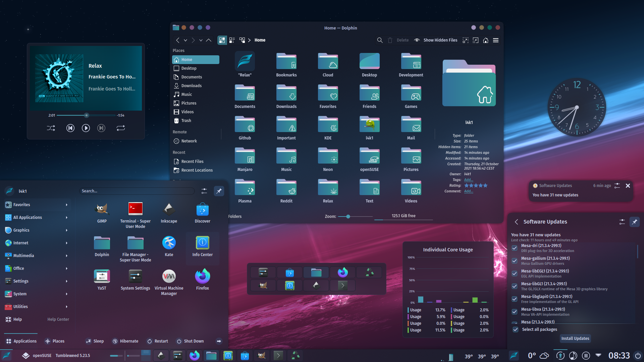Uncheck Mesa-libGL1 package update

515,287
